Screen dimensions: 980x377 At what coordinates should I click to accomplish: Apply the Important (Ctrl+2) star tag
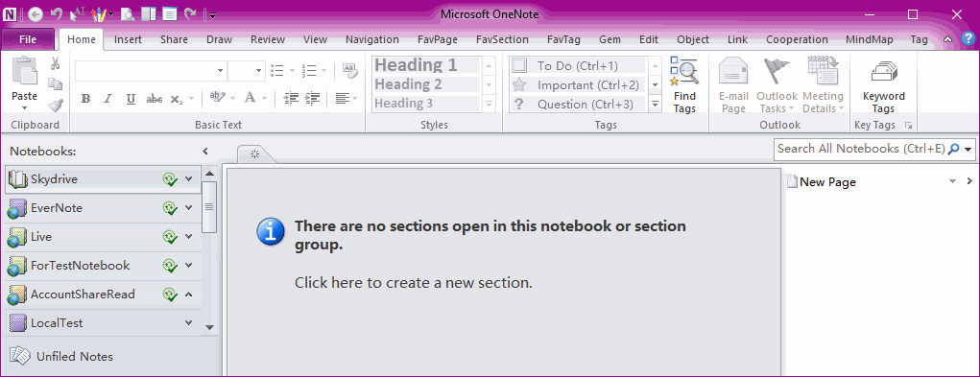(578, 84)
